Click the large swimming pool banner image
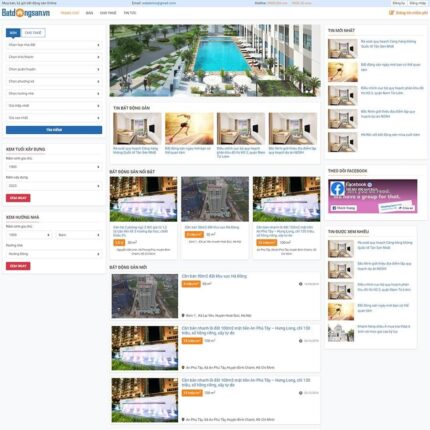Image resolution: width=430 pixels, height=430 pixels. pyautogui.click(x=215, y=60)
